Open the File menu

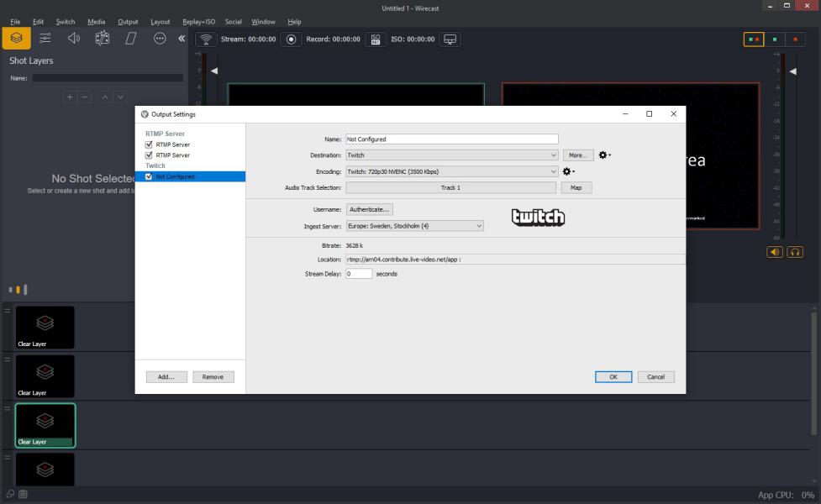pos(15,22)
